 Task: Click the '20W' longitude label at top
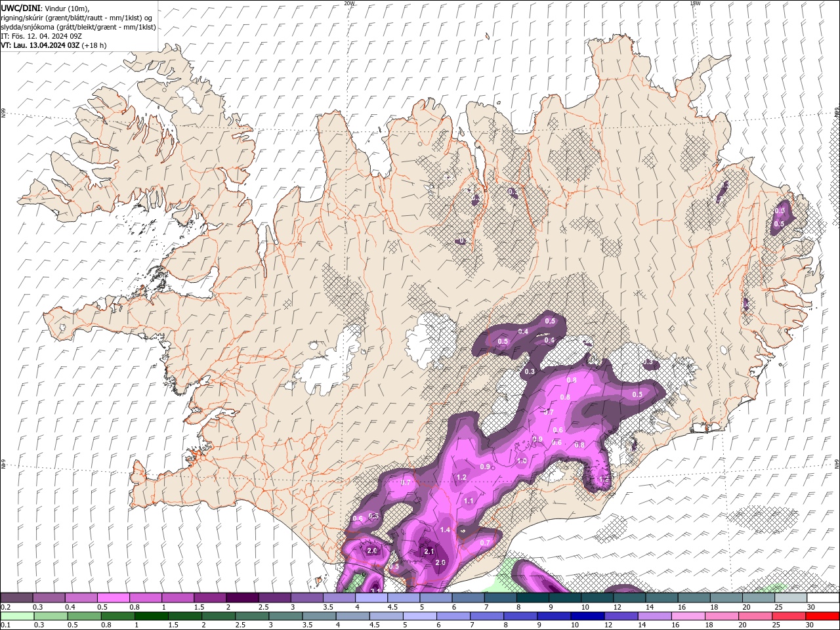coord(349,3)
